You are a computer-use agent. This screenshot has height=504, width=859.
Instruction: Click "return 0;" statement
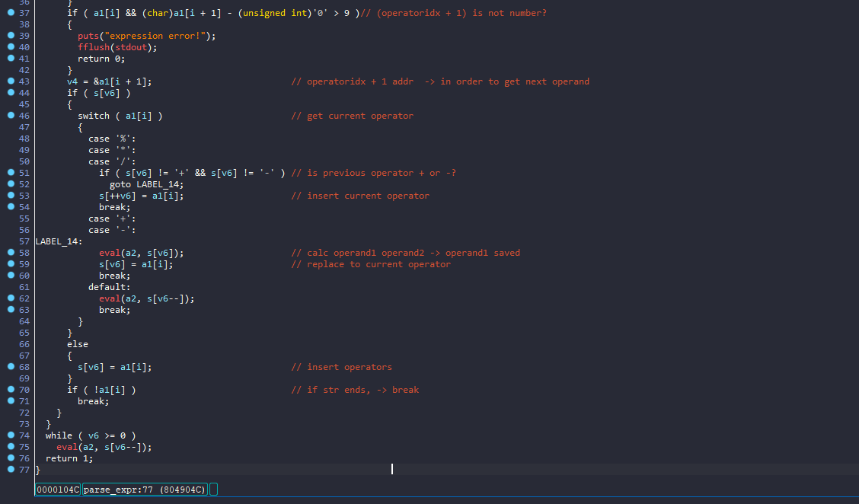[x=101, y=59]
